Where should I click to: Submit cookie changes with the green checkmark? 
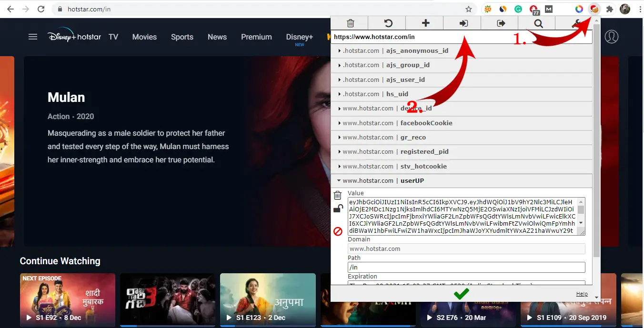(x=461, y=294)
